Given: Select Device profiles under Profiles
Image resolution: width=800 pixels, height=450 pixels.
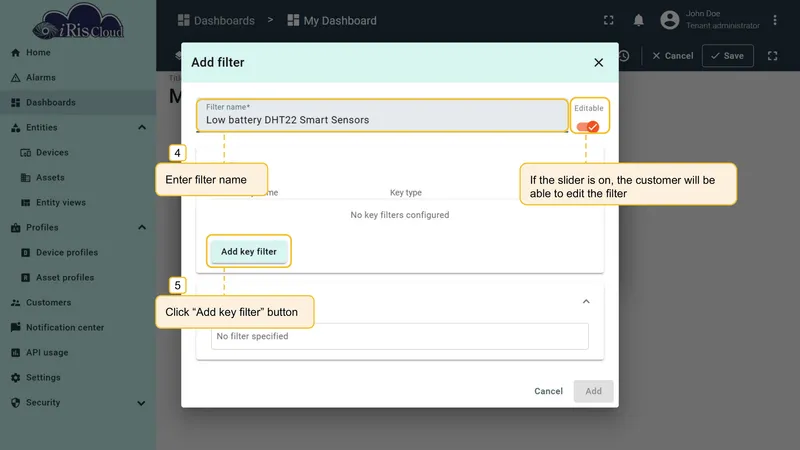Looking at the screenshot, I should [78, 253].
